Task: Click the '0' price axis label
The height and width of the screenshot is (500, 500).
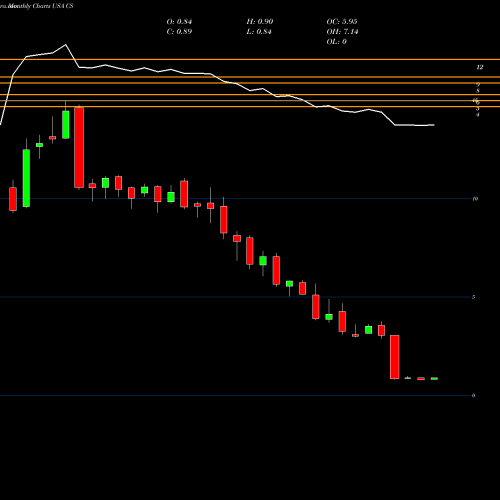Action: click(473, 396)
